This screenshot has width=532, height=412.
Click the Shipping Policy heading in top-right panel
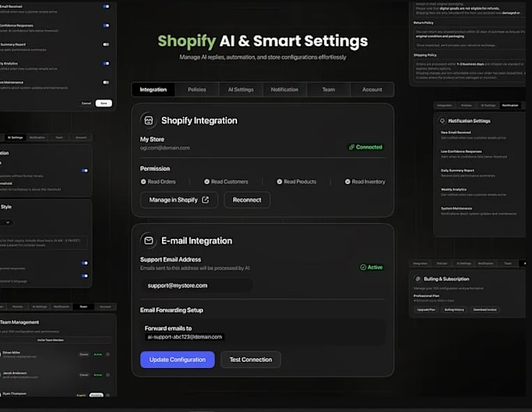click(x=425, y=55)
